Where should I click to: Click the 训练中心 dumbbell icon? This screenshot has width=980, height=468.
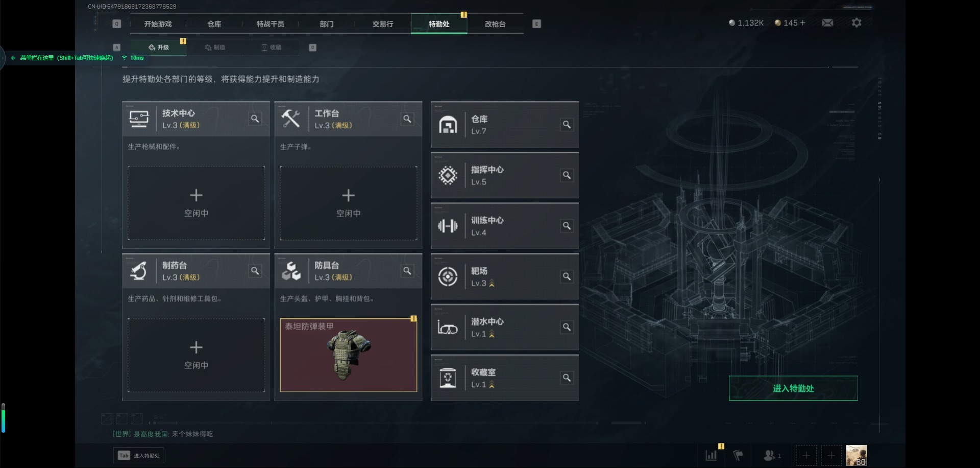(448, 226)
